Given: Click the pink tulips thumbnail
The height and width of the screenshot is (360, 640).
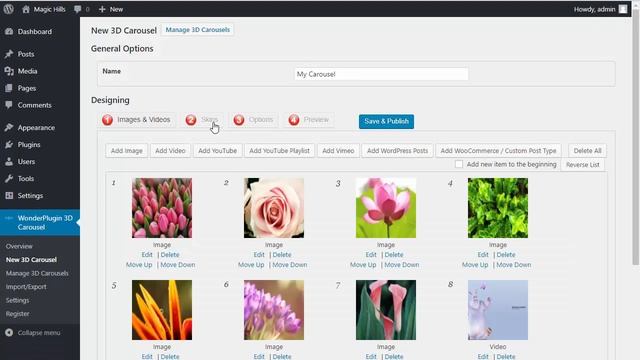Looking at the screenshot, I should tap(162, 208).
